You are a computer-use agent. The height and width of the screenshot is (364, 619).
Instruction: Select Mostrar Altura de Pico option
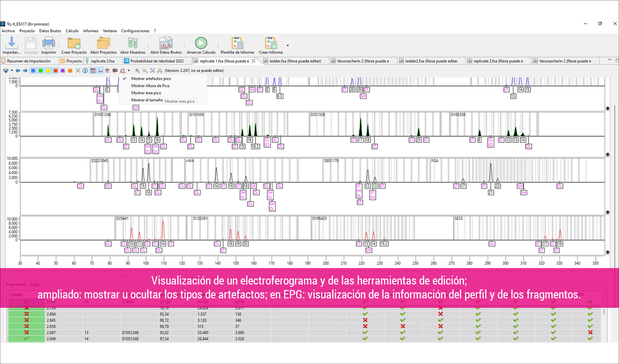pyautogui.click(x=150, y=86)
